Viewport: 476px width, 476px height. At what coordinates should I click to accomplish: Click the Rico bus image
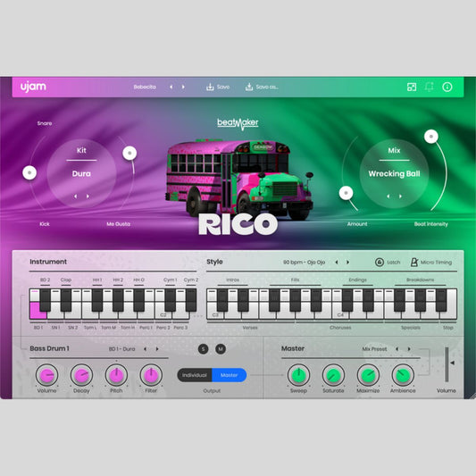pos(239,180)
